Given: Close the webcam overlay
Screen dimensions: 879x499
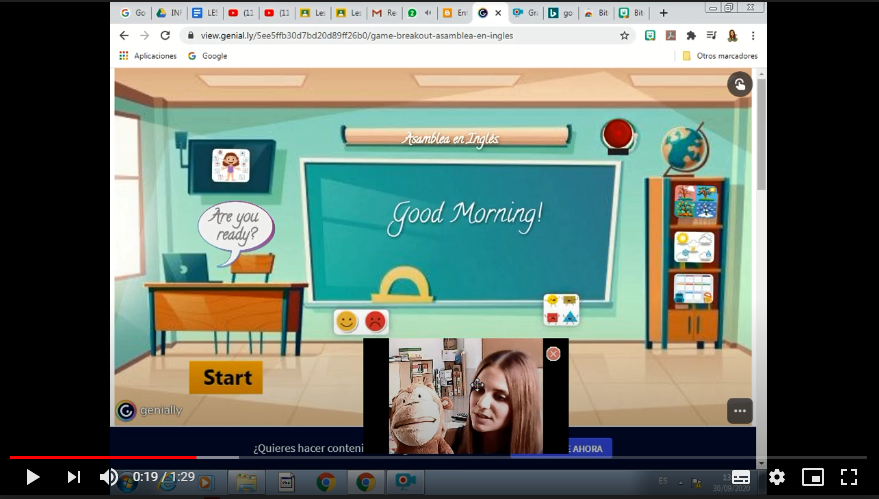Looking at the screenshot, I should 553,354.
